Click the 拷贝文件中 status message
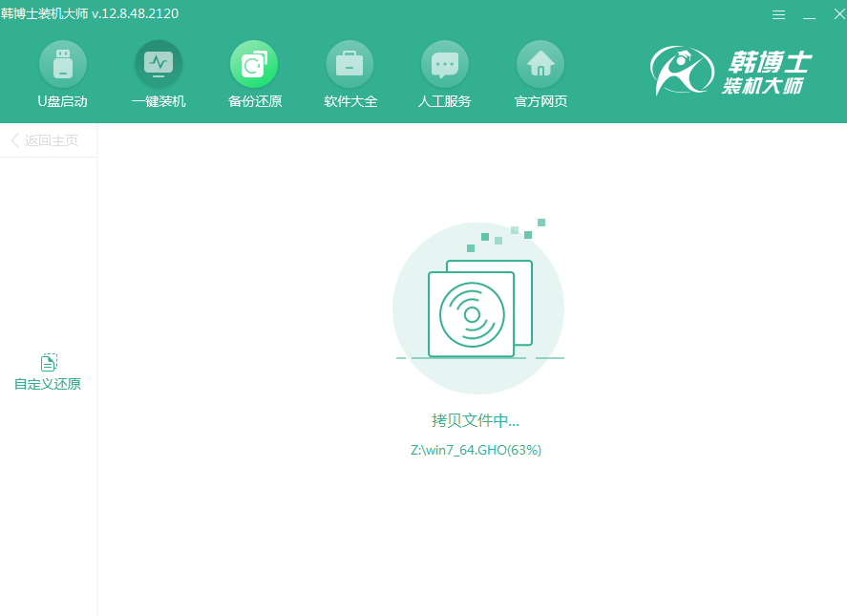The image size is (847, 616). coord(477,420)
